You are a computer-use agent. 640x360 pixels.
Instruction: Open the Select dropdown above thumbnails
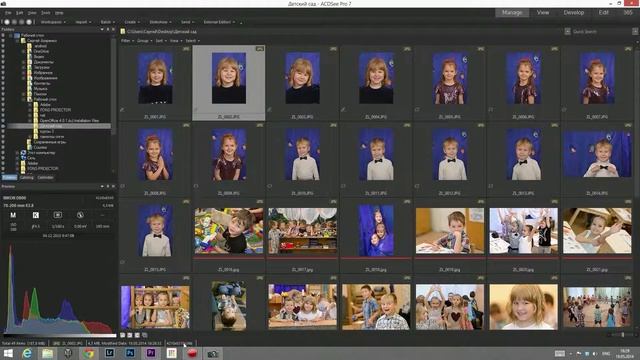pyautogui.click(x=192, y=41)
